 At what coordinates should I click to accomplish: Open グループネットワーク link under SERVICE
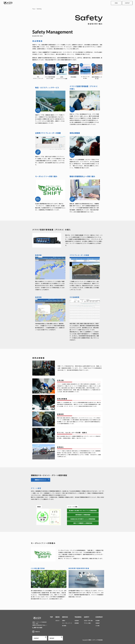[67, 623]
